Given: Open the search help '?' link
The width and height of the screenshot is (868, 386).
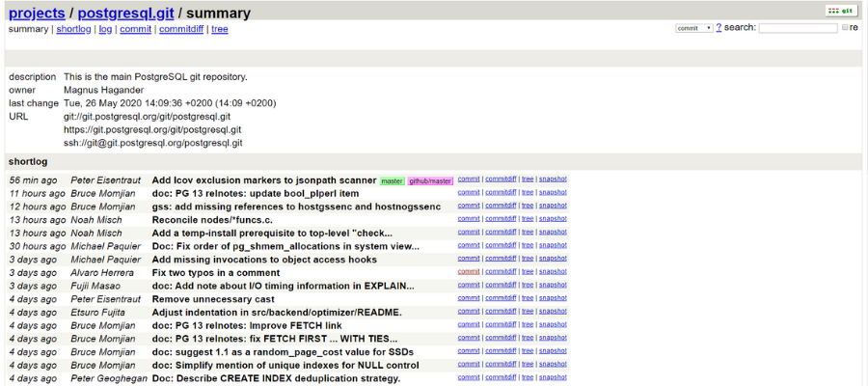Looking at the screenshot, I should [719, 27].
